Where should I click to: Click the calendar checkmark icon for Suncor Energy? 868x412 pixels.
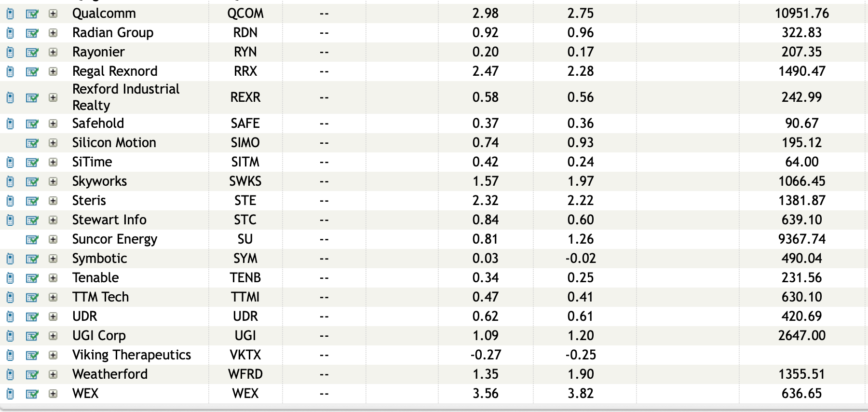pos(32,240)
